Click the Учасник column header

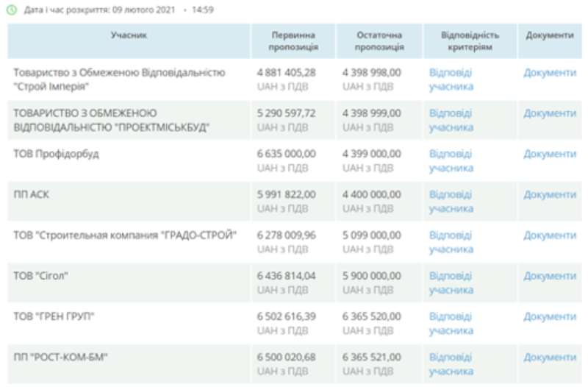click(x=129, y=35)
